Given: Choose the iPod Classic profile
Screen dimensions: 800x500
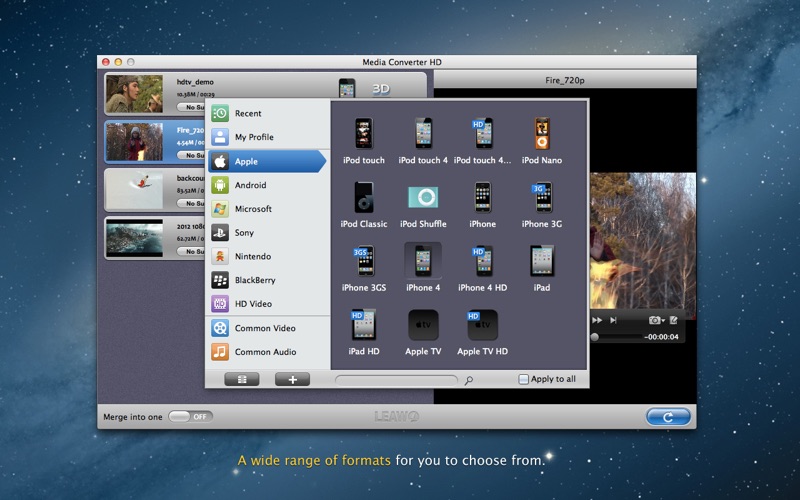Looking at the screenshot, I should coord(364,204).
